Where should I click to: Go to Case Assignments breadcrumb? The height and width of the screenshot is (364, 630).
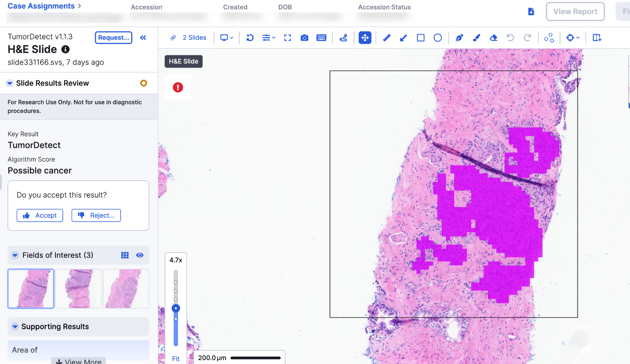(41, 6)
